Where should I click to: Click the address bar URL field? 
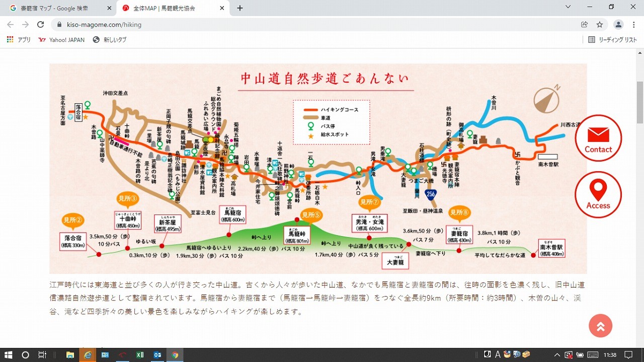302,25
